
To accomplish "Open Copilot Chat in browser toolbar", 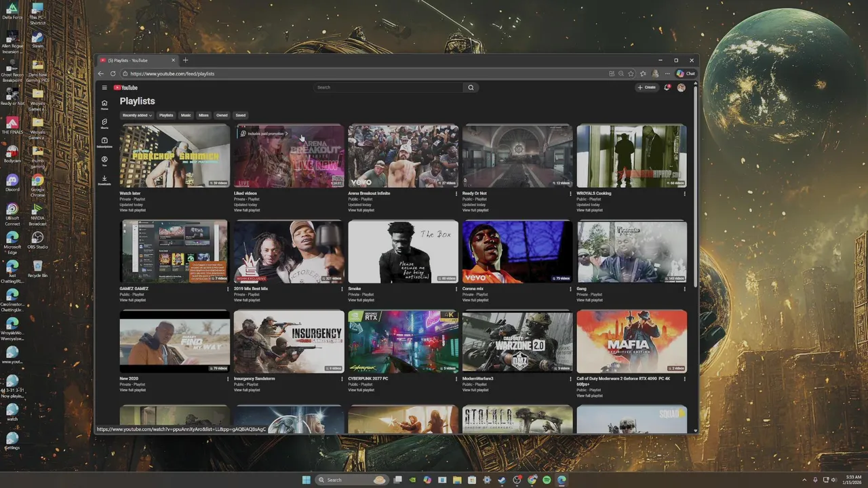I will click(686, 73).
